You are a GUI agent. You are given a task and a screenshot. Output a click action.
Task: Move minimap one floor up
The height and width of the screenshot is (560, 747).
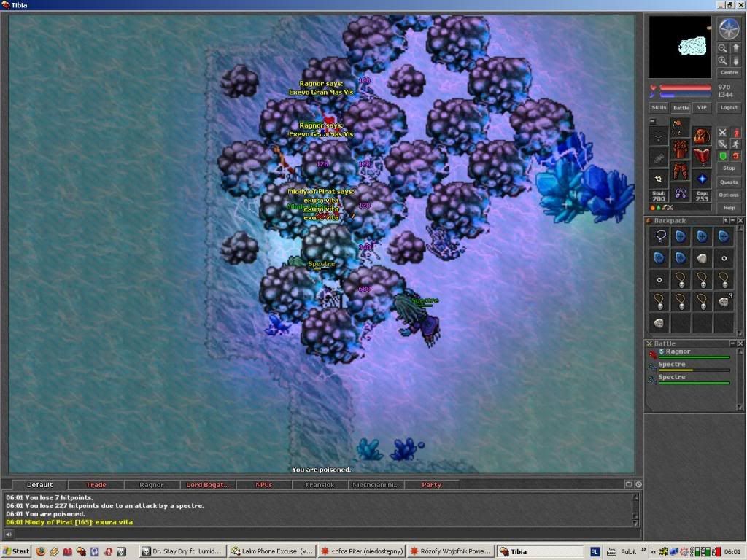[735, 49]
